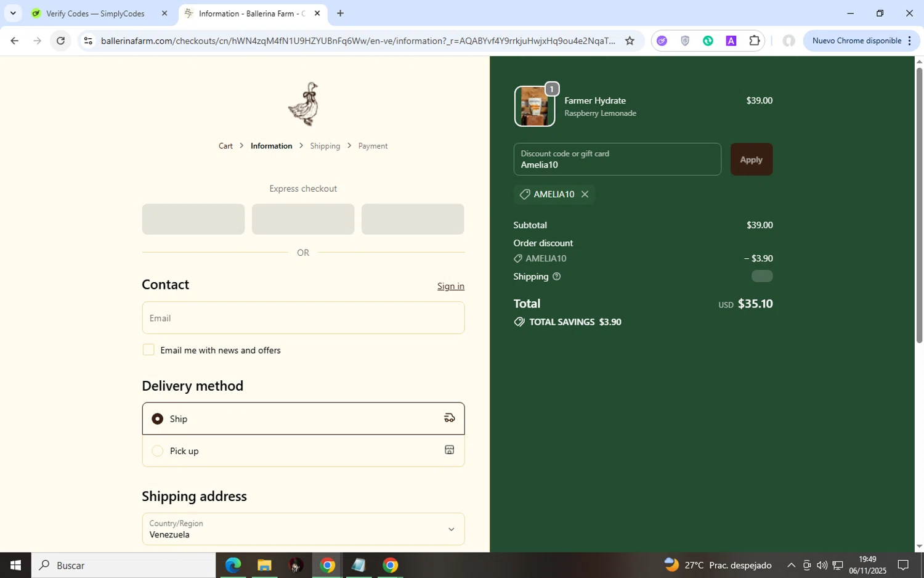Screen dimensions: 924x578
Task: Click the Raspberry Lemonade variant text
Action: (601, 113)
